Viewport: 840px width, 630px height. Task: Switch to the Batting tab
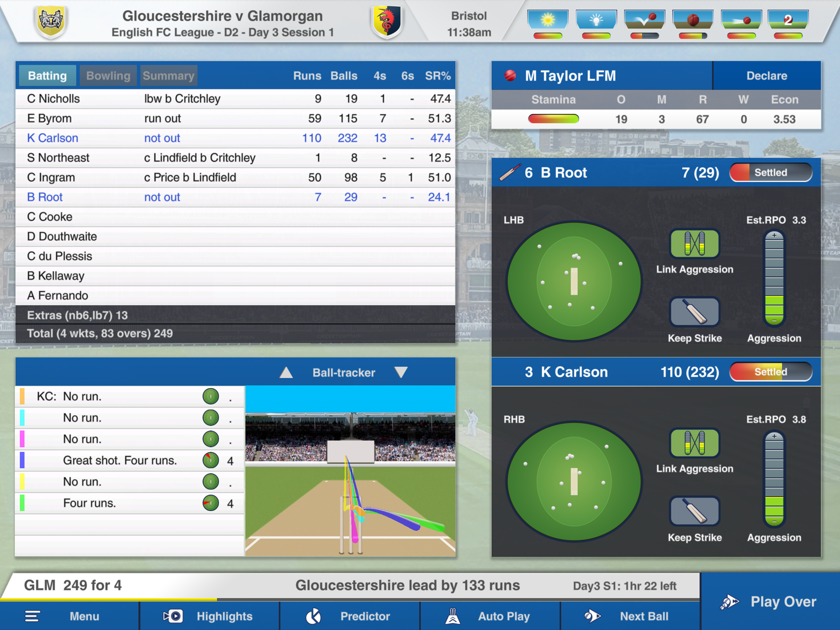pyautogui.click(x=47, y=76)
